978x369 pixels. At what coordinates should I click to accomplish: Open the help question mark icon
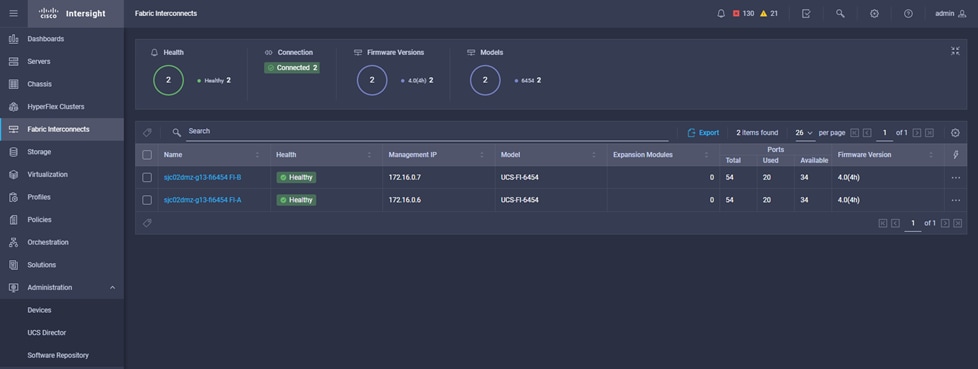(908, 14)
